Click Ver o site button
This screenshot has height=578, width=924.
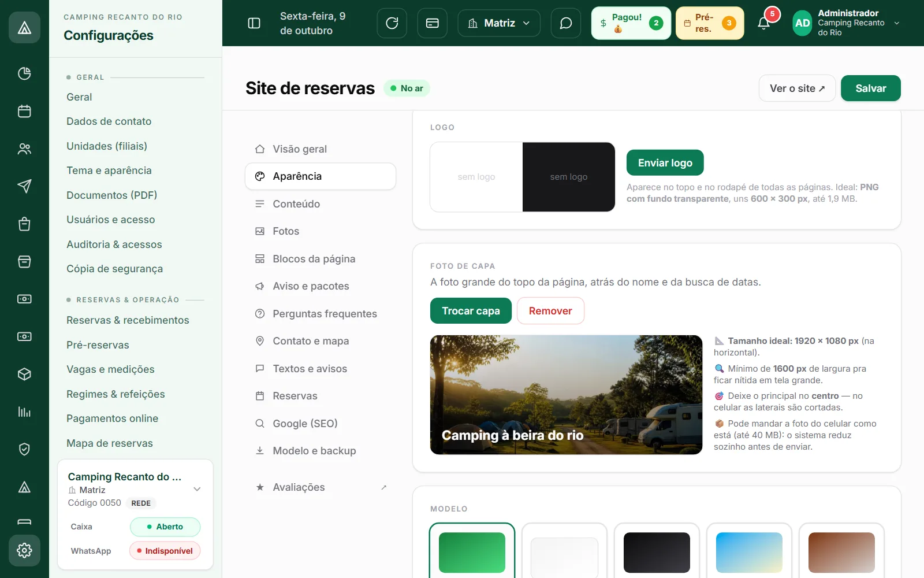click(x=797, y=88)
